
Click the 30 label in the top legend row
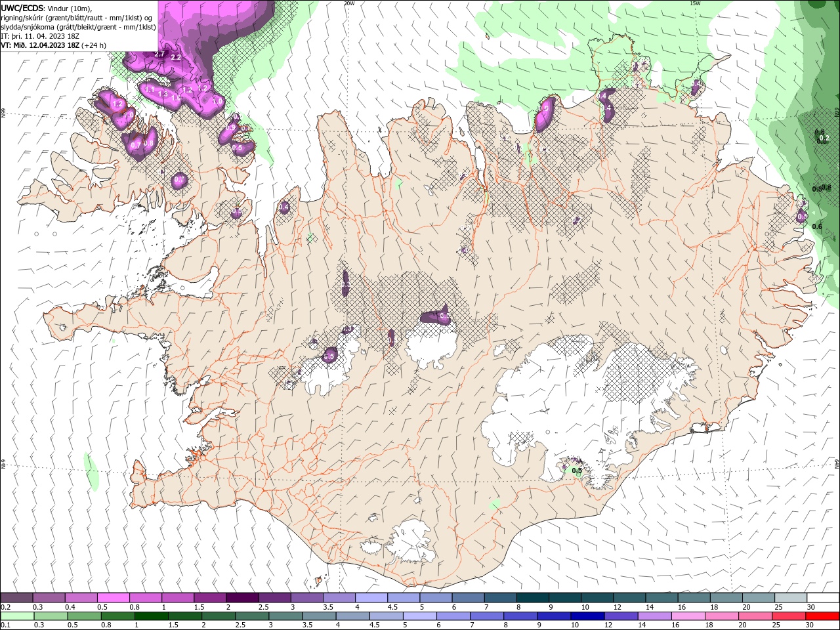pos(811,607)
